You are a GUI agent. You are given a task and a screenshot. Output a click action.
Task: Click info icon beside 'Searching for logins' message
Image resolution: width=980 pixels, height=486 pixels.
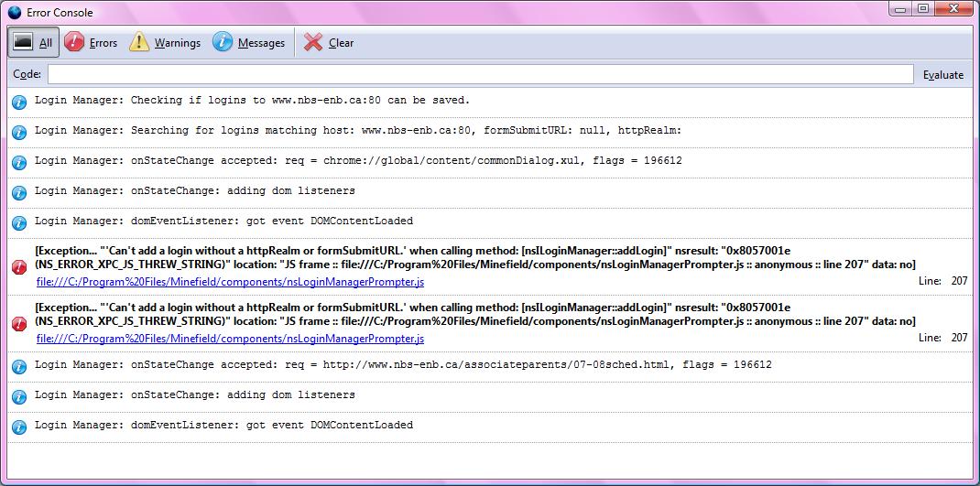tap(19, 132)
